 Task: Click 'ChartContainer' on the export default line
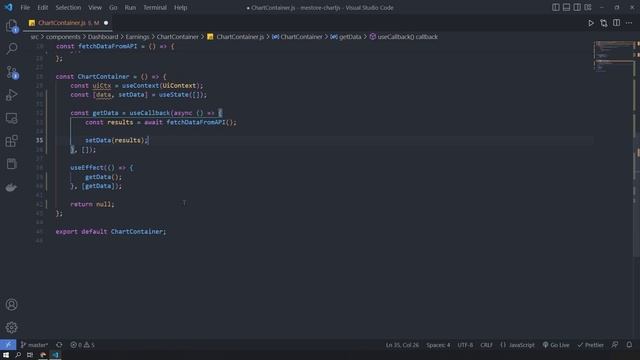click(137, 231)
